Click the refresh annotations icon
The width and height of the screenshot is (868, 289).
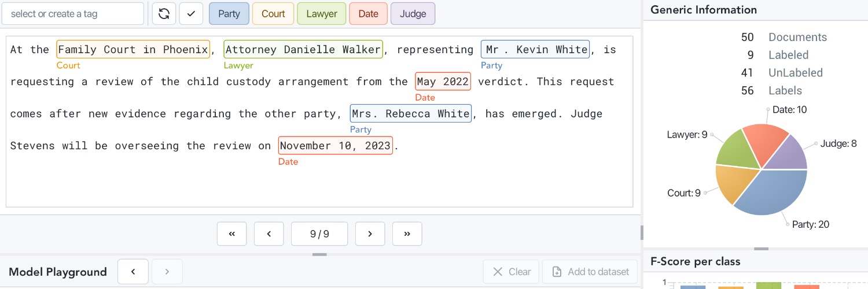click(164, 14)
